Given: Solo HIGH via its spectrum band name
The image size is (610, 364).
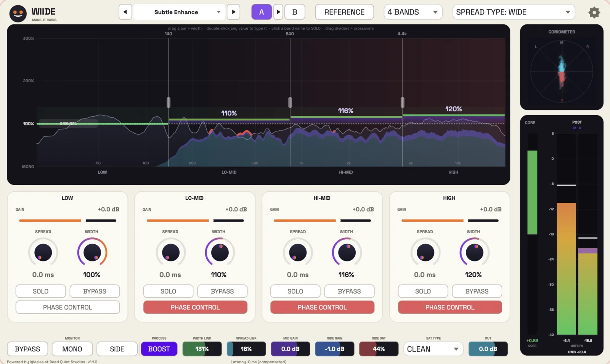Looking at the screenshot, I should [453, 172].
